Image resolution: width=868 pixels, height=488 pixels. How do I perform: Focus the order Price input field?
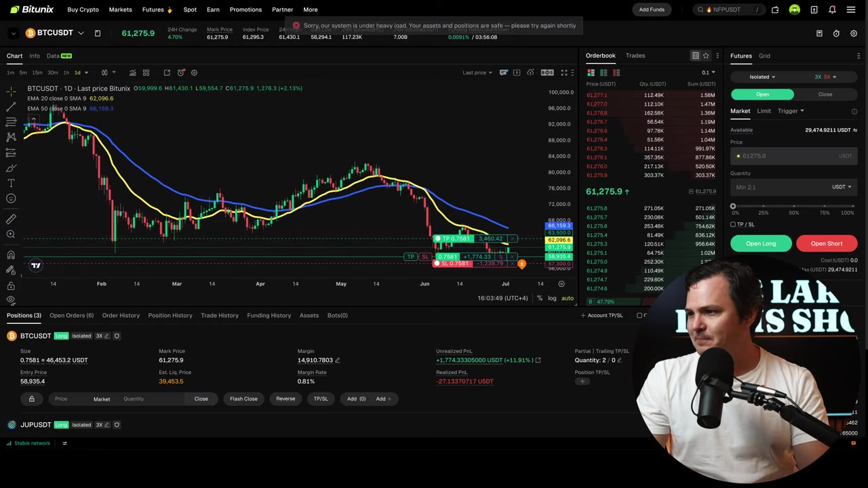click(793, 156)
